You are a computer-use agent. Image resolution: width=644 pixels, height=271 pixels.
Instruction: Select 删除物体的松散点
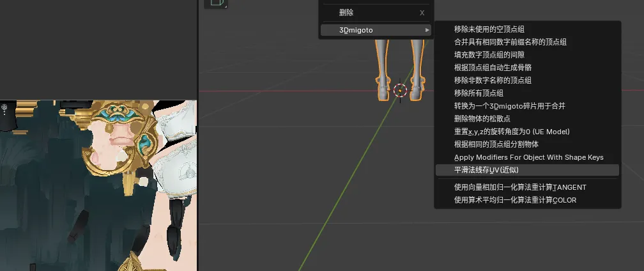click(527, 119)
